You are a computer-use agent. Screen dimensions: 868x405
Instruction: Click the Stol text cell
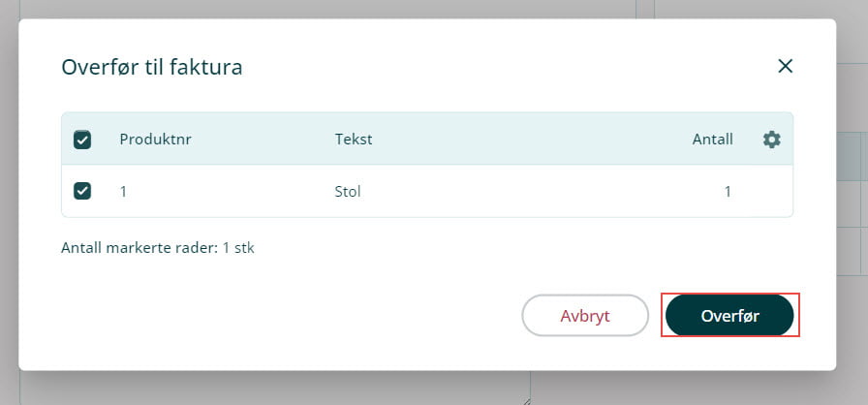pyautogui.click(x=347, y=192)
